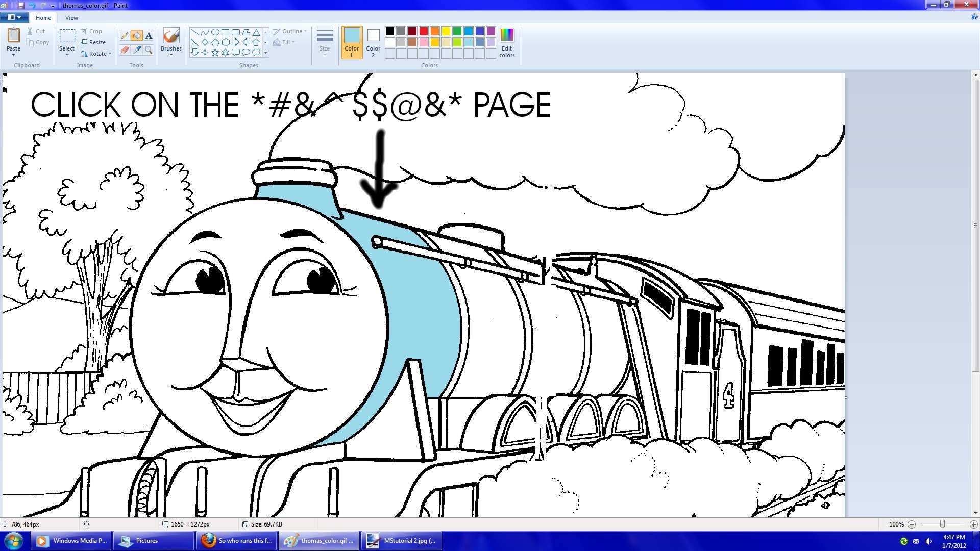Select the Magnifier tool

pyautogui.click(x=149, y=49)
